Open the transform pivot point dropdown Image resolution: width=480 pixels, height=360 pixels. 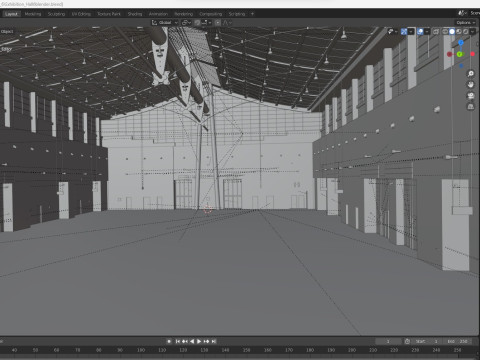click(186, 23)
